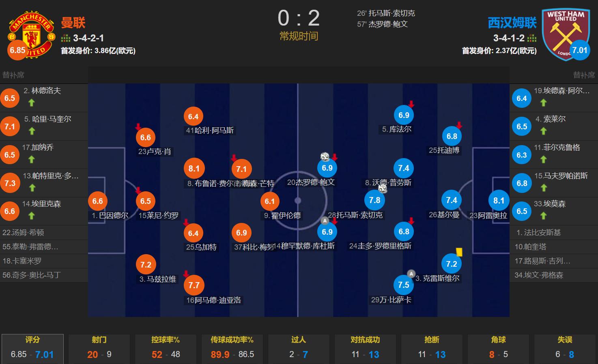Click the Manchester United club crest
The height and width of the screenshot is (364, 598).
tap(32, 34)
